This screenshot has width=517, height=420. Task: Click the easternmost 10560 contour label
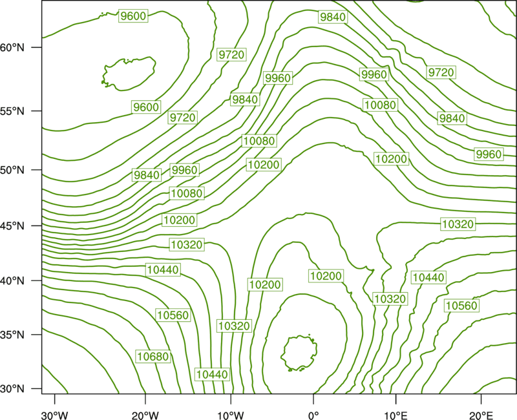pyautogui.click(x=461, y=306)
